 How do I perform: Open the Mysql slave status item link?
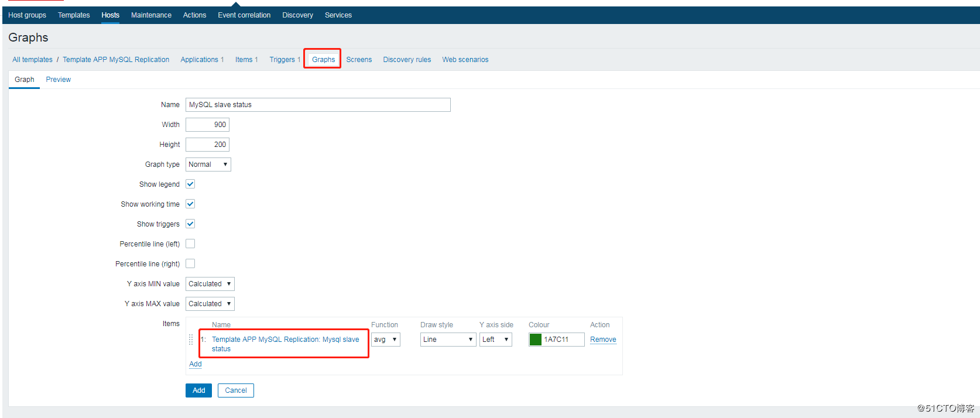(x=286, y=344)
